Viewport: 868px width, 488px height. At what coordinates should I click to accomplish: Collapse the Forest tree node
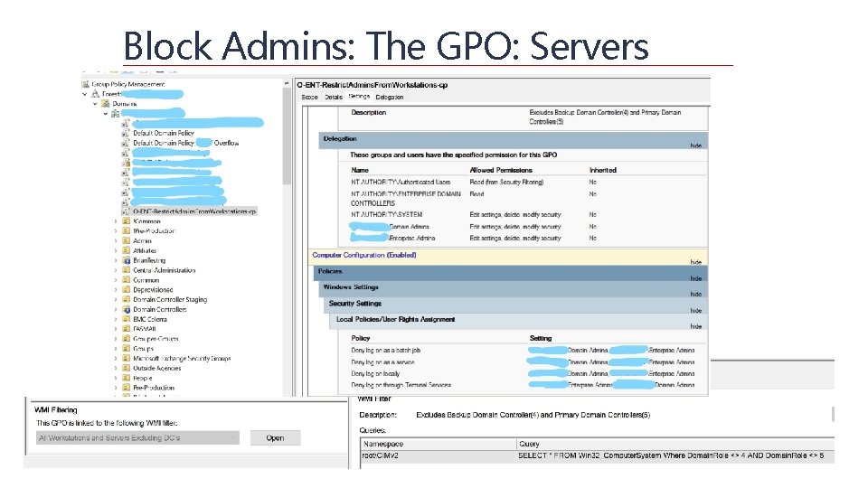[85, 94]
